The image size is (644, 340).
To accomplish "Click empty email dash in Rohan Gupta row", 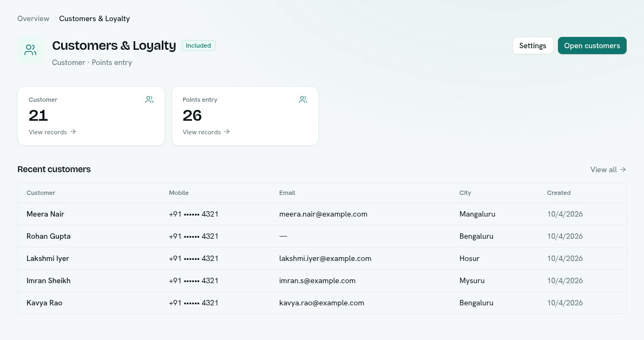I will (x=283, y=236).
